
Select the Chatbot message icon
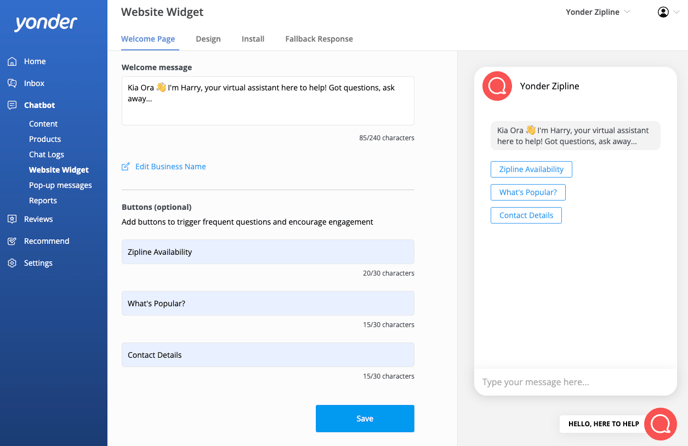pos(12,105)
